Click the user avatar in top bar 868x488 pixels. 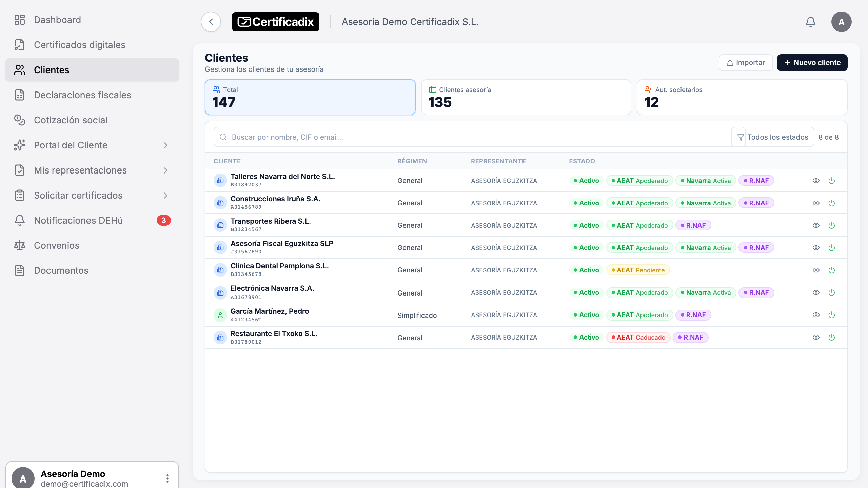tap(841, 22)
